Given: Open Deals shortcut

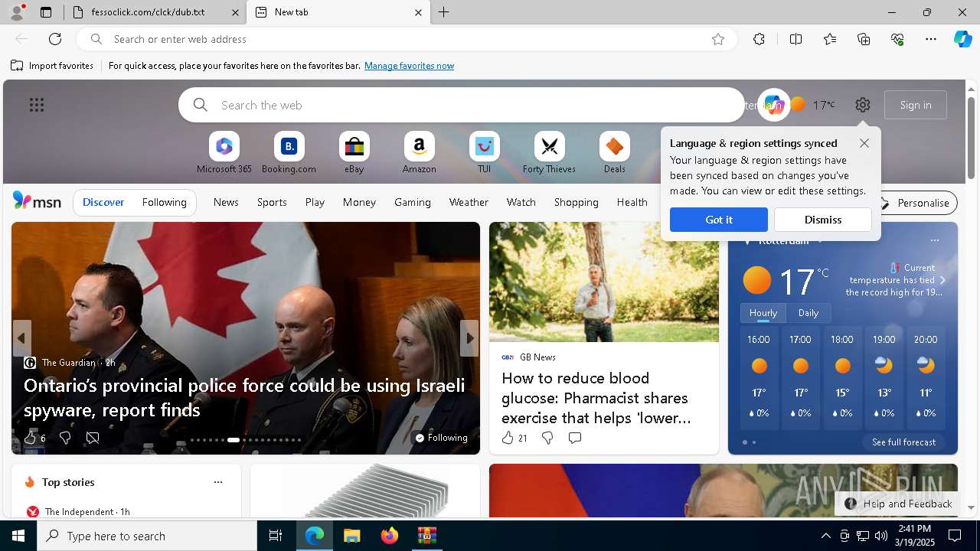Looking at the screenshot, I should [614, 153].
